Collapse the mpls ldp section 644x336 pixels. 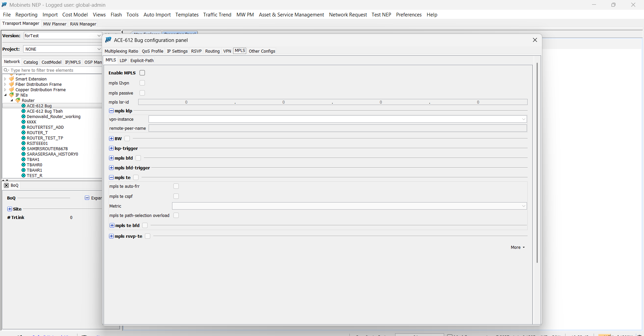tap(111, 111)
